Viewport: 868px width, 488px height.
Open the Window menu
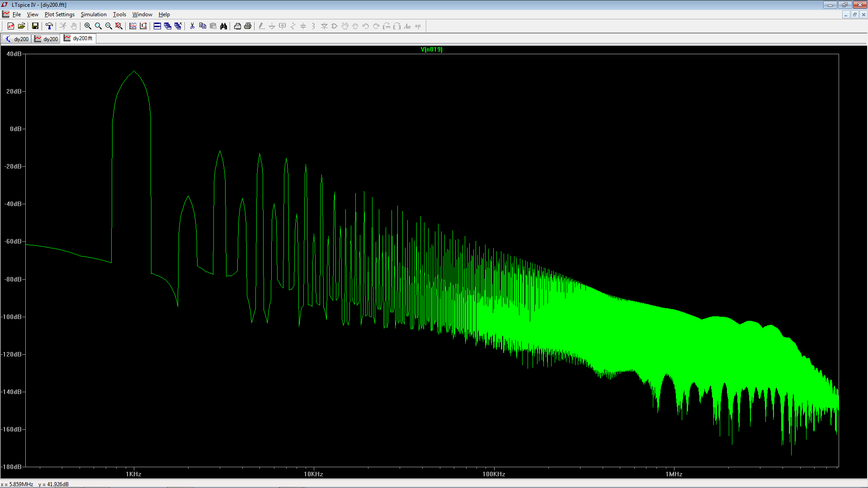tap(142, 14)
